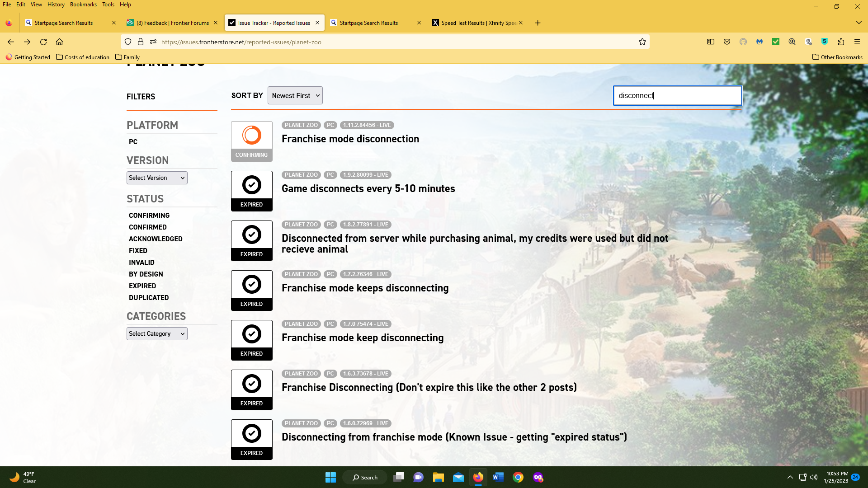Screen dimensions: 868x488
Task: Open the Family bookmark folder
Action: click(127, 57)
